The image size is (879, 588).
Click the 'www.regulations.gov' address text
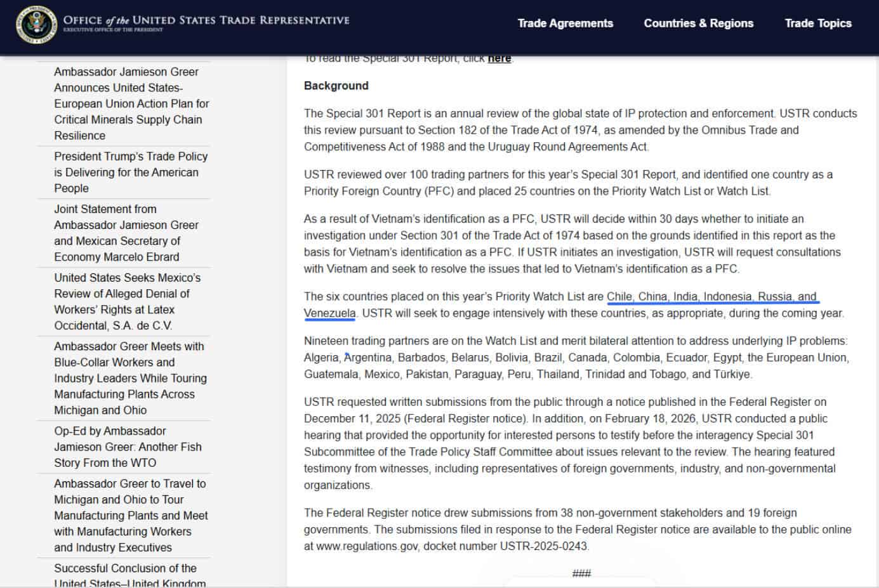[x=367, y=546]
